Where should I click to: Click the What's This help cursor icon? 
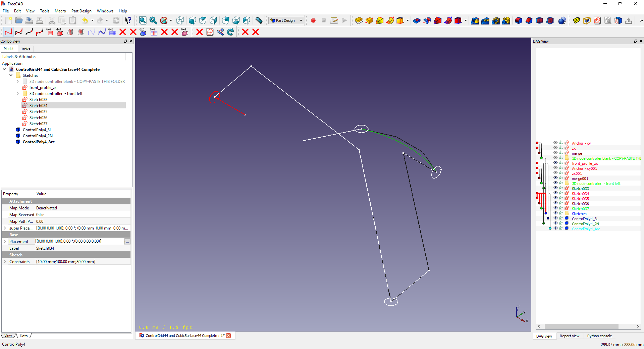point(128,20)
